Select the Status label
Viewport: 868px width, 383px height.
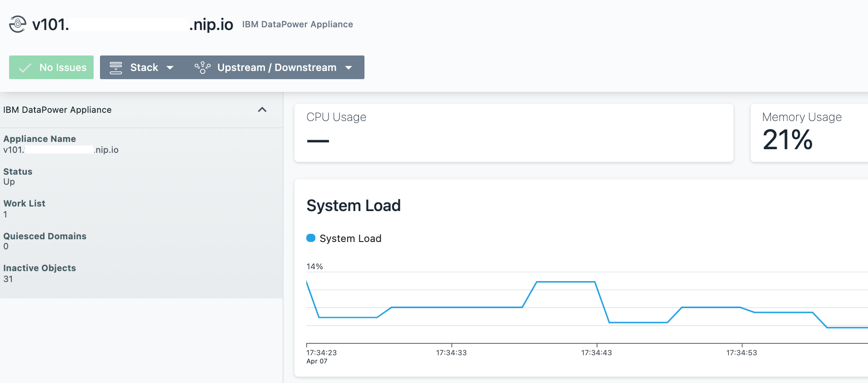point(18,171)
